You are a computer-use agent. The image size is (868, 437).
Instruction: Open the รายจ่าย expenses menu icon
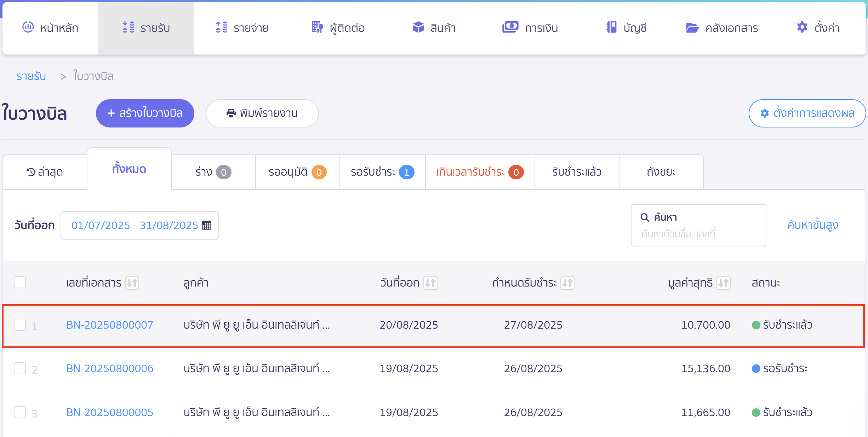coord(222,27)
